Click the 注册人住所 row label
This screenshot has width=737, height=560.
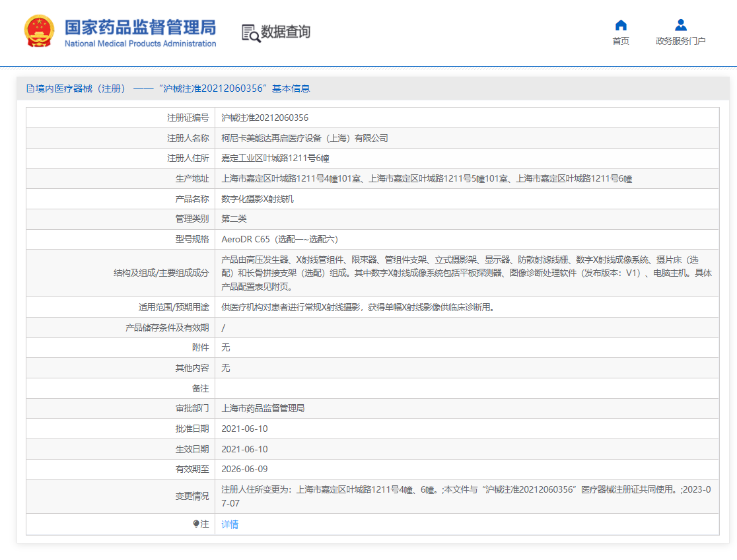(x=188, y=158)
